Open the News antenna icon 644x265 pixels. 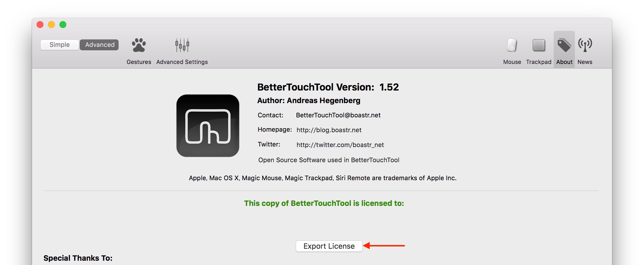pyautogui.click(x=585, y=45)
